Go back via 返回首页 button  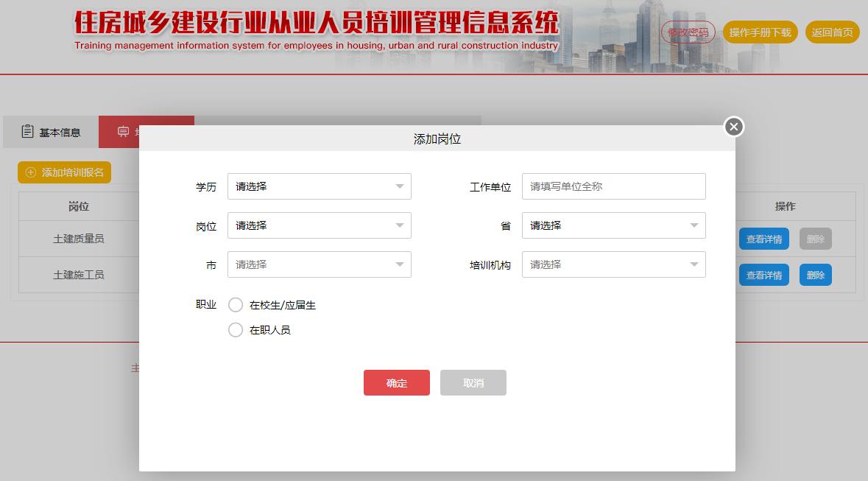(832, 32)
